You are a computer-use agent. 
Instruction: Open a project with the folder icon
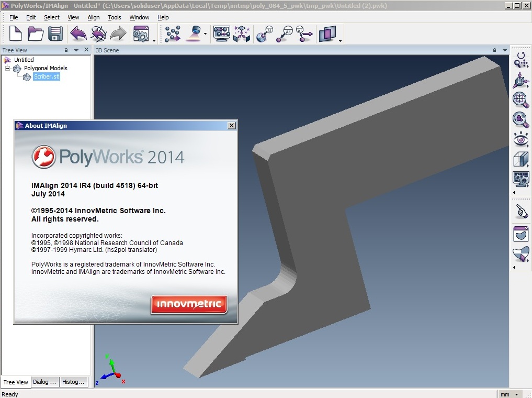[35, 34]
